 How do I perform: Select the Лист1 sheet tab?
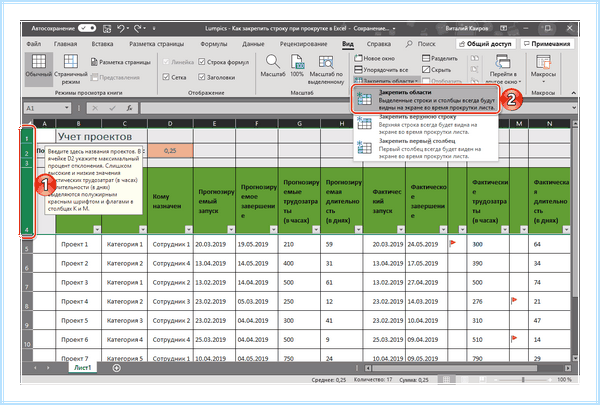pos(83,368)
